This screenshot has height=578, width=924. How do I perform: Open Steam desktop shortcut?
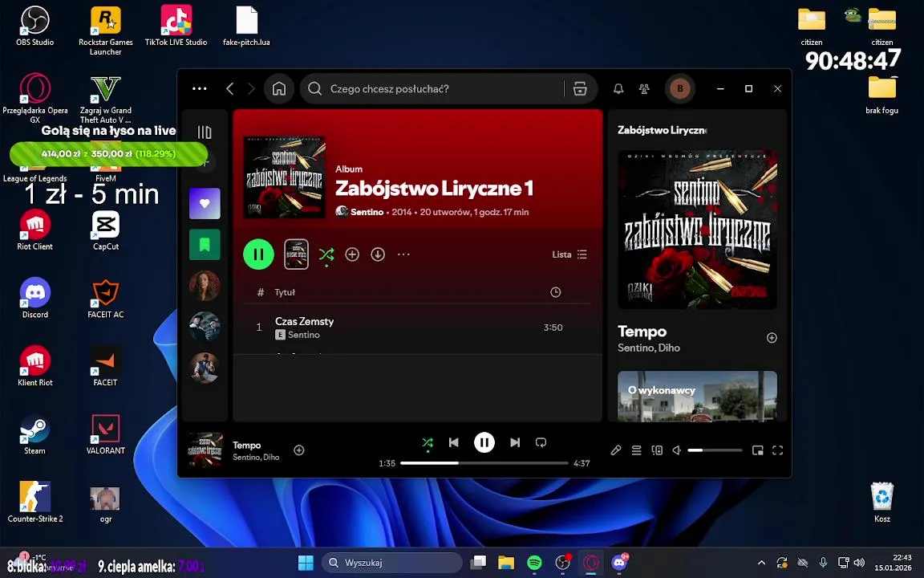(x=34, y=434)
